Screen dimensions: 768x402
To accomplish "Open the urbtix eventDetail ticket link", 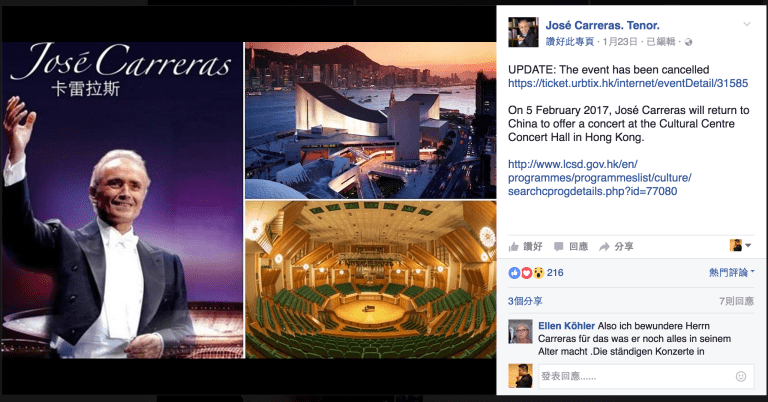I will point(628,83).
